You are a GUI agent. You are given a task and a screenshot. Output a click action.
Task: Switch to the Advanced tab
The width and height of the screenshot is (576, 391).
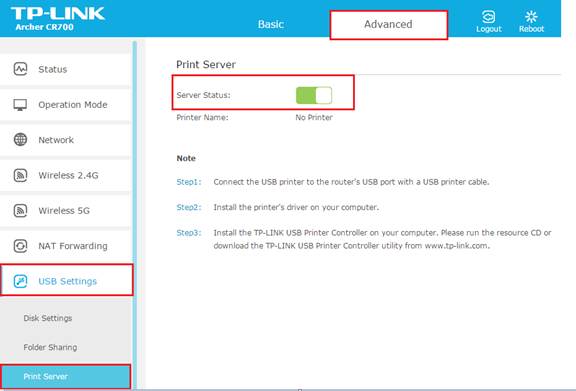coord(388,25)
